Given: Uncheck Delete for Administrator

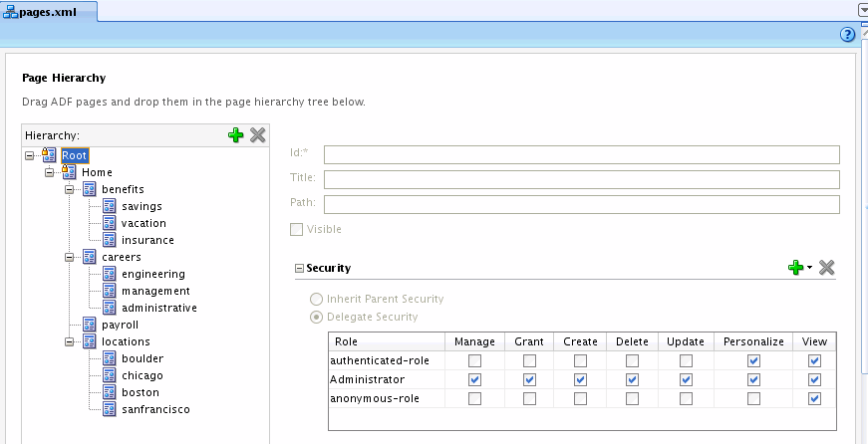Looking at the screenshot, I should [632, 380].
